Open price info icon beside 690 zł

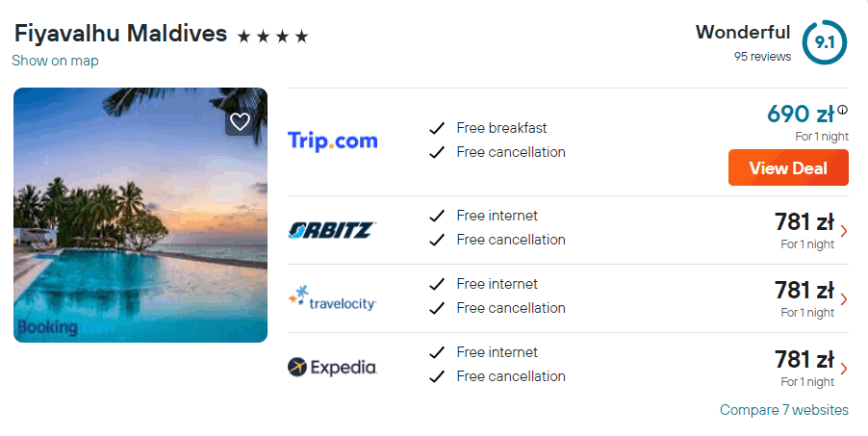843,110
